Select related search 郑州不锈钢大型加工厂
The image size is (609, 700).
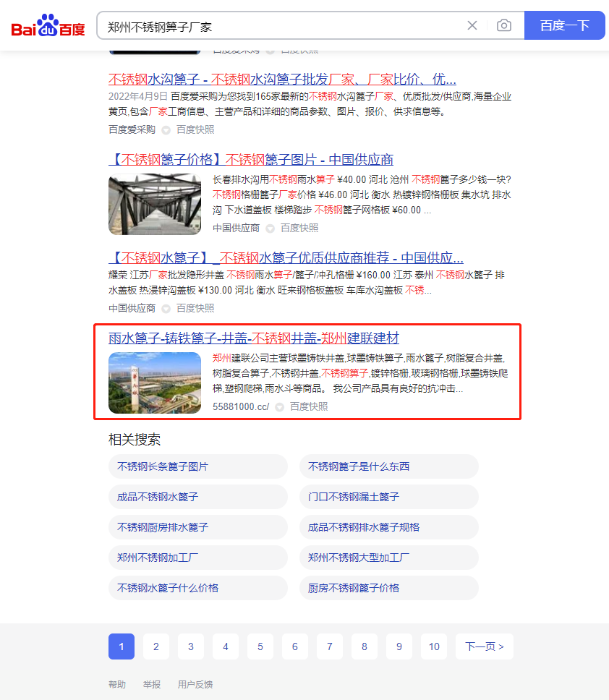coord(389,558)
